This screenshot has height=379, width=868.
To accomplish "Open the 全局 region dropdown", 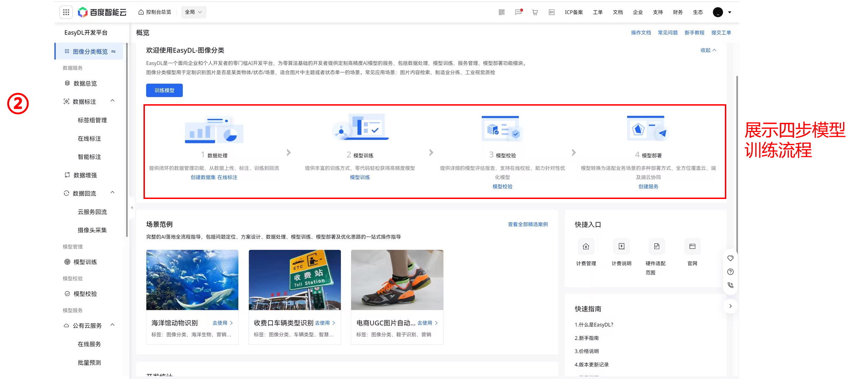I will tap(193, 12).
